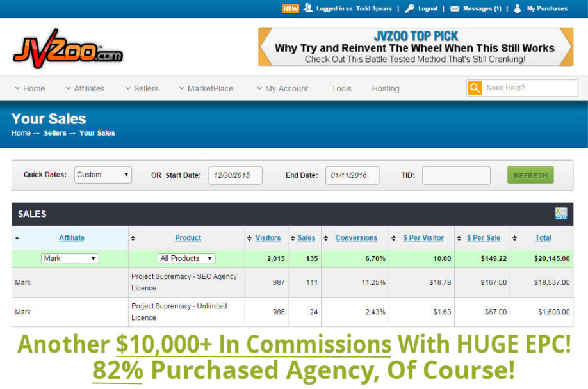Open the My Purchases link
This screenshot has height=389, width=588.
coord(547,8)
